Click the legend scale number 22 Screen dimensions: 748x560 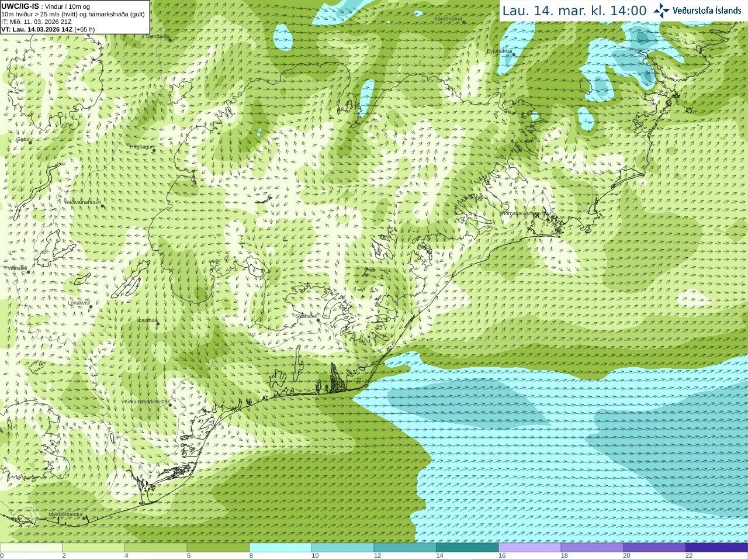click(689, 556)
